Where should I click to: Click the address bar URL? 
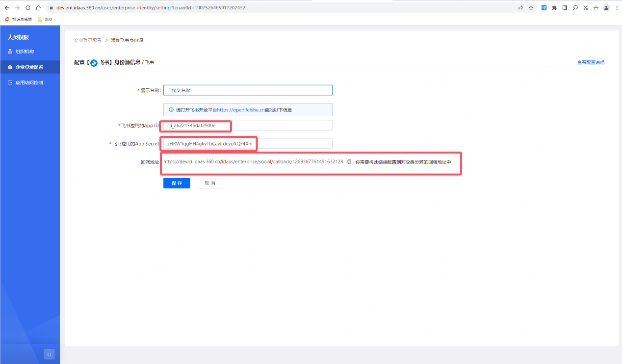click(x=151, y=8)
